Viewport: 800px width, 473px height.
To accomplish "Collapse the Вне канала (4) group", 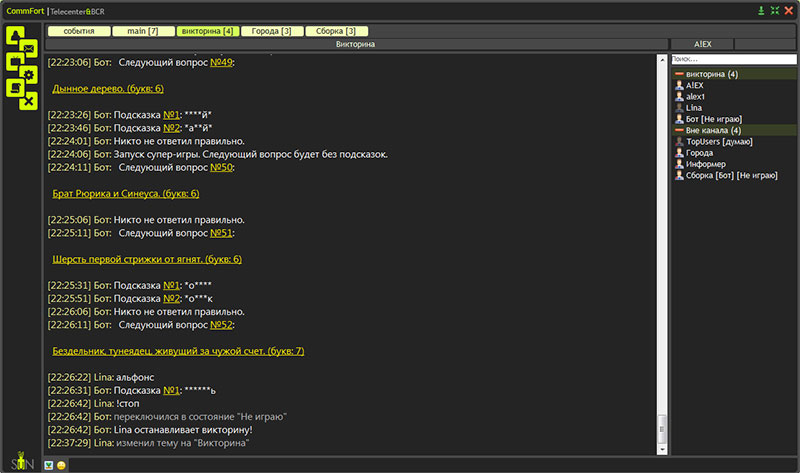I will [x=679, y=130].
